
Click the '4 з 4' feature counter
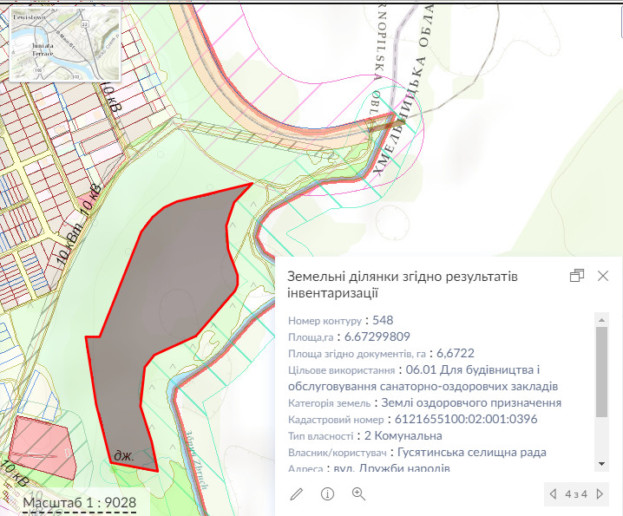click(577, 493)
